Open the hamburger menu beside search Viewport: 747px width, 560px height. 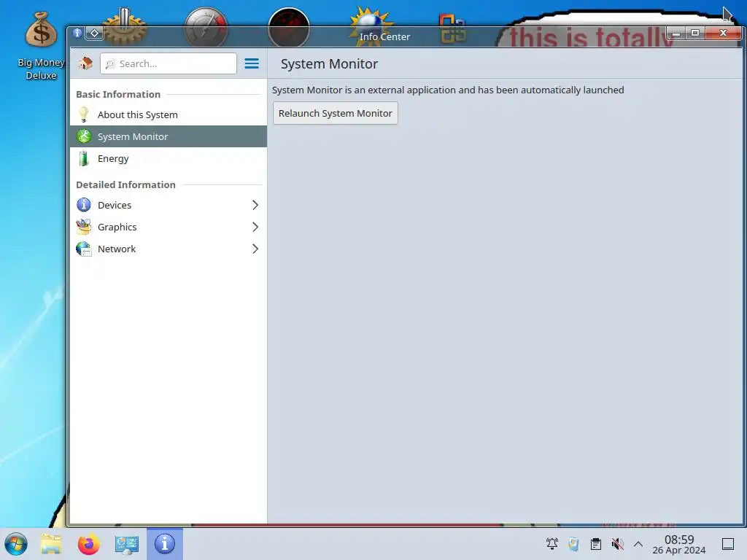pyautogui.click(x=252, y=63)
